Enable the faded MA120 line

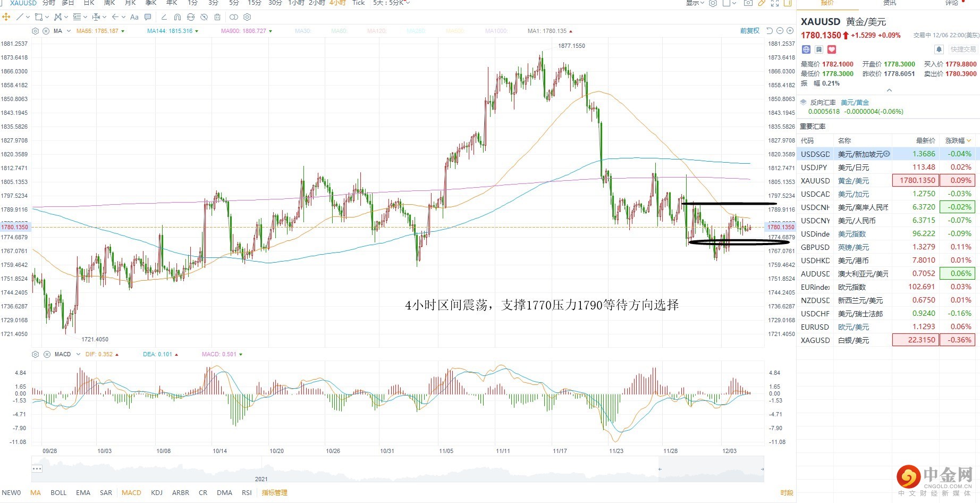click(377, 31)
